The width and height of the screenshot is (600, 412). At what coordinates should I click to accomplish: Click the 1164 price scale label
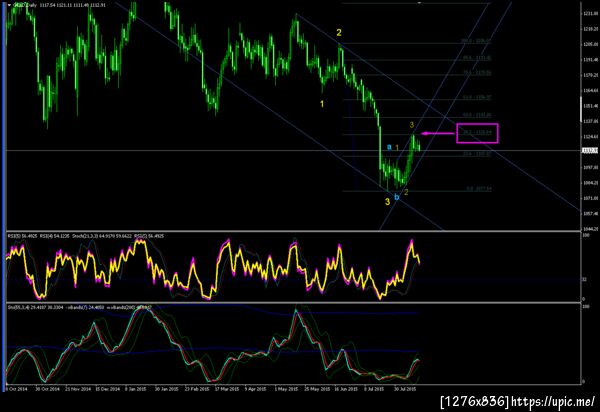coord(591,91)
